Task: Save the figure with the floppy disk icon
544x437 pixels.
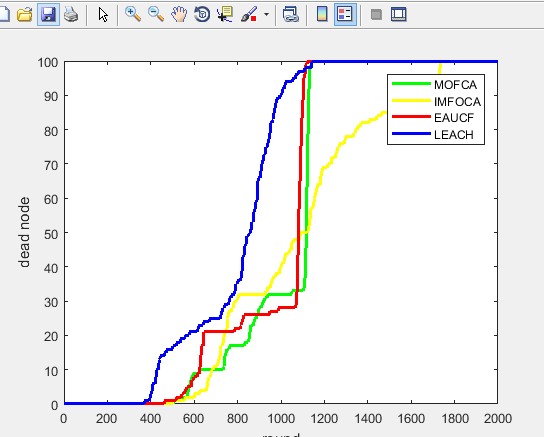Action: (x=48, y=15)
